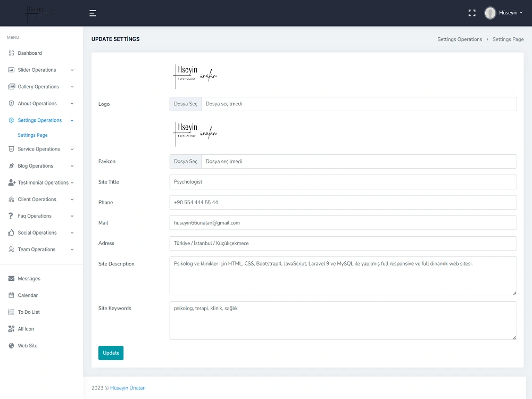Open Dashboard menu item
The width and height of the screenshot is (532, 399).
pos(30,53)
